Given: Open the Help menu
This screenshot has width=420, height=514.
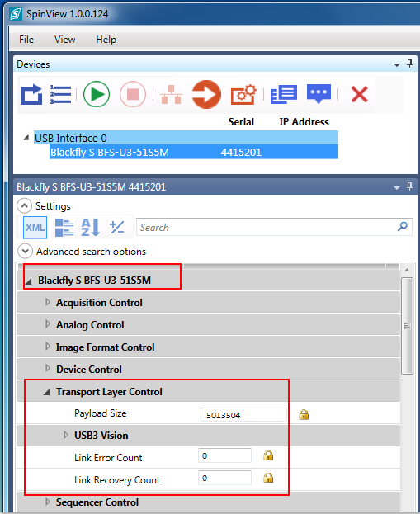Looking at the screenshot, I should pos(106,40).
